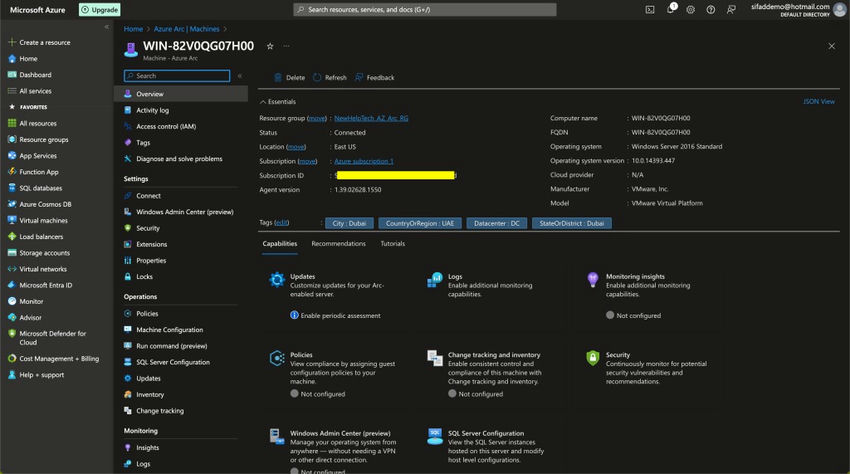Open JSON View link
The height and width of the screenshot is (474, 850).
[818, 102]
